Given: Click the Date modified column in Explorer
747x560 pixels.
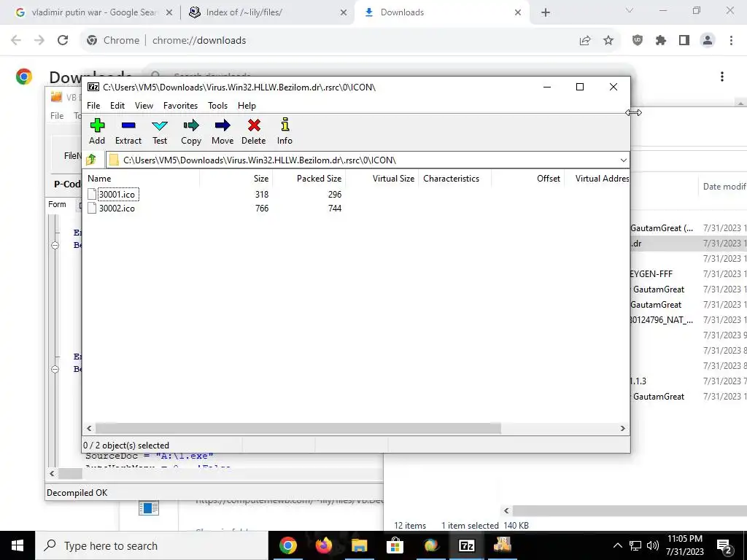Looking at the screenshot, I should coord(724,187).
